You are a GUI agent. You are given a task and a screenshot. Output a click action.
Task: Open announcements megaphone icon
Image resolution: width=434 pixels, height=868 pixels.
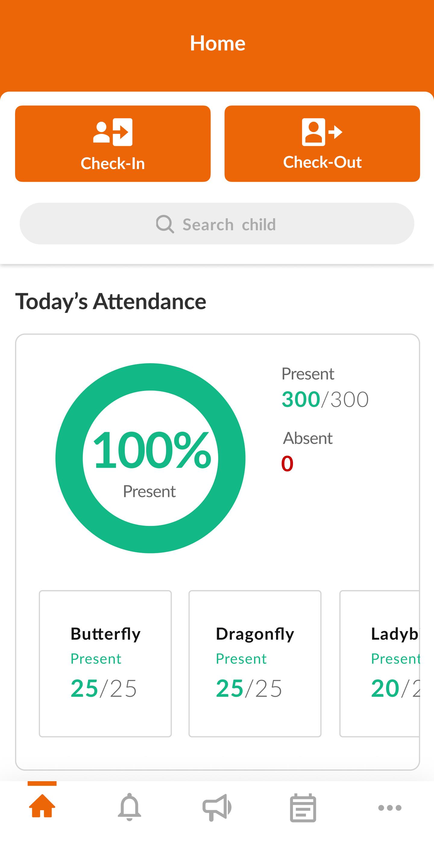[x=217, y=807]
